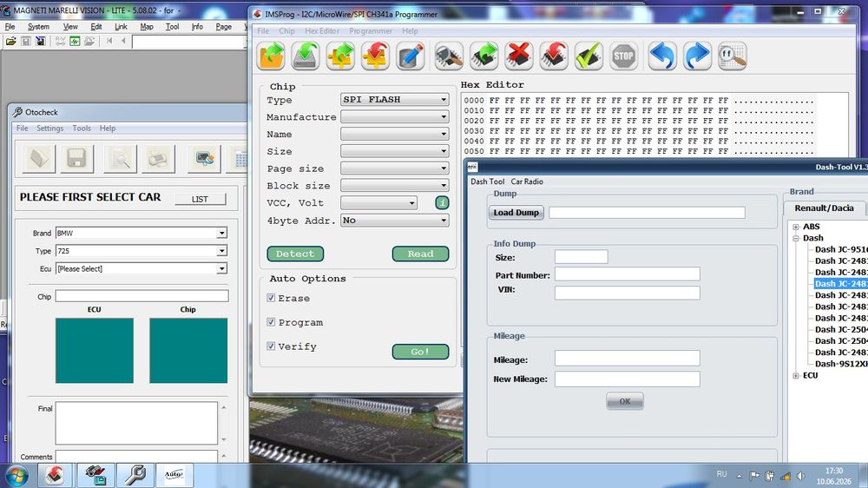Viewport: 868px width, 488px height.
Task: Click chip with magnifier detect icon
Action: click(449, 56)
